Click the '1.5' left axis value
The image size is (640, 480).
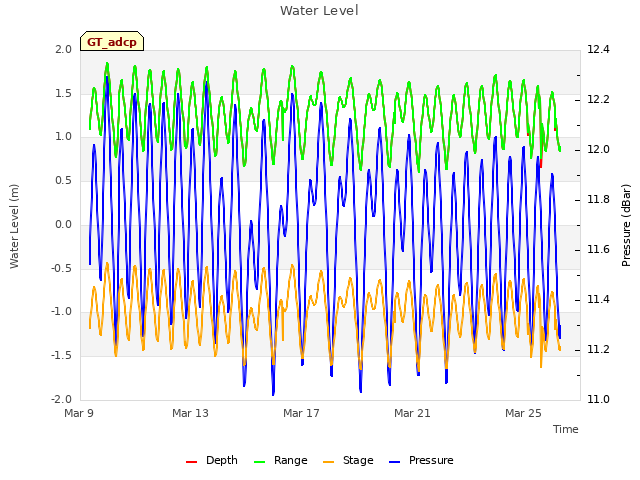(63, 93)
